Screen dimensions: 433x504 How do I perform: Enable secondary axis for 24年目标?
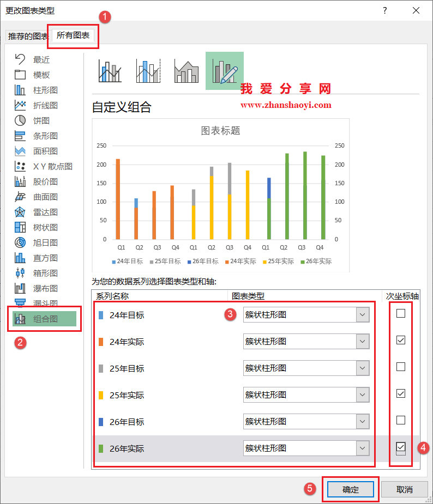[x=400, y=313]
